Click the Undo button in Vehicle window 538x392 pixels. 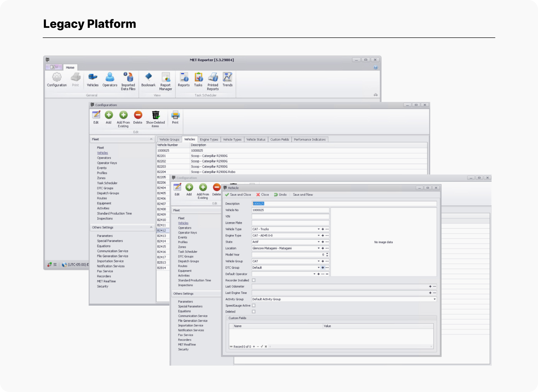pyautogui.click(x=280, y=195)
